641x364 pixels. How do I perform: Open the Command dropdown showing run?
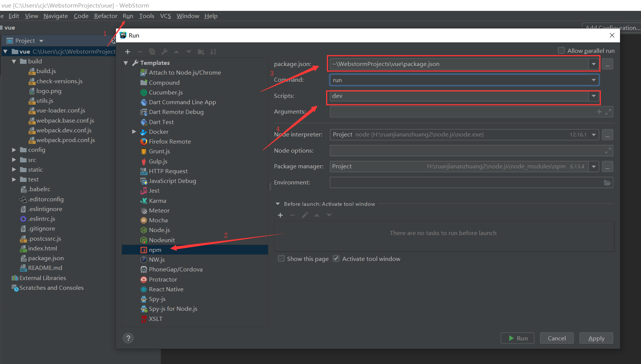pyautogui.click(x=593, y=79)
